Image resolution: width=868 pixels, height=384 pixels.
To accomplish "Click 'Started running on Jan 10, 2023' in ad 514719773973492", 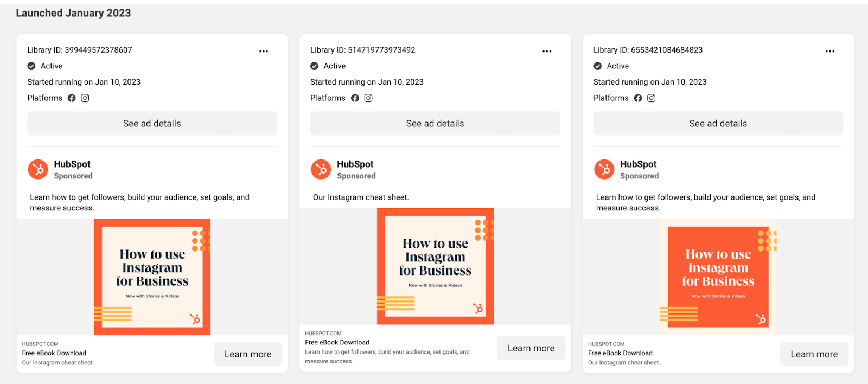I will 367,82.
